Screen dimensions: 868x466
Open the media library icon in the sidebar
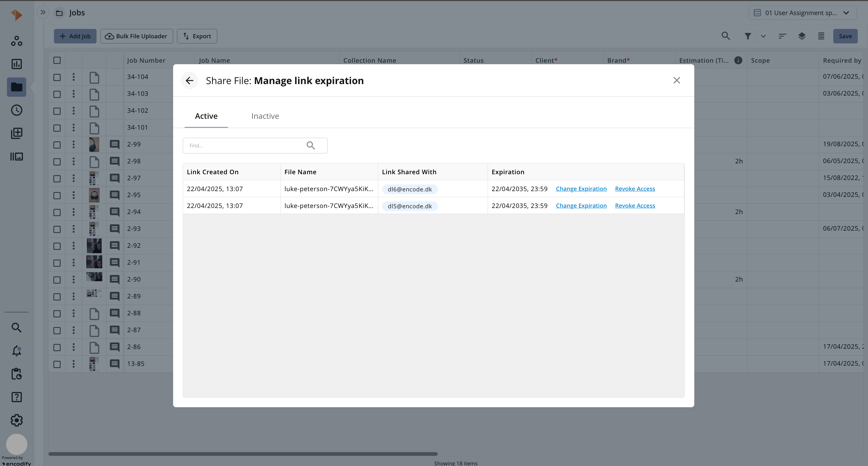point(17,156)
